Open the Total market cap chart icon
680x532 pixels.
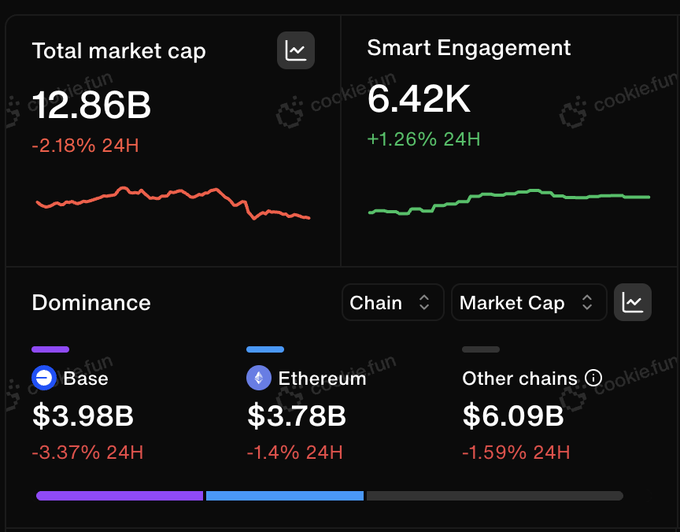296,50
